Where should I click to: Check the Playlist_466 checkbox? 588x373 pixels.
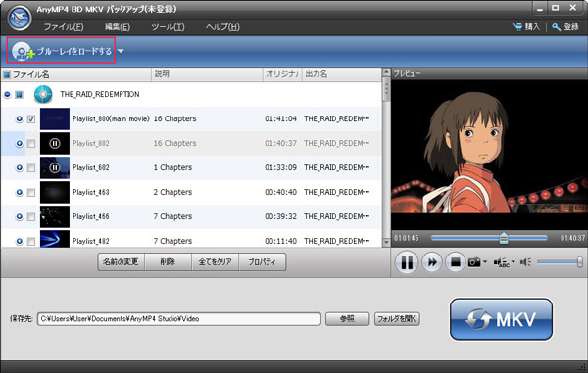[31, 216]
